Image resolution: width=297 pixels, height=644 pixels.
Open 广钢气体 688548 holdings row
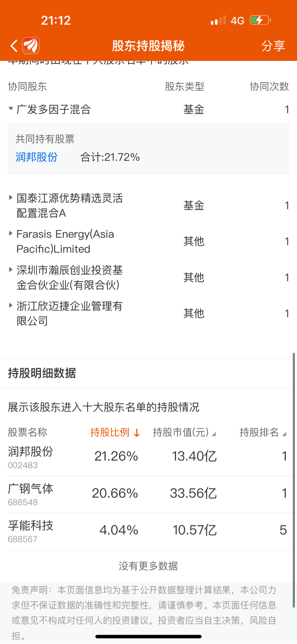click(147, 494)
